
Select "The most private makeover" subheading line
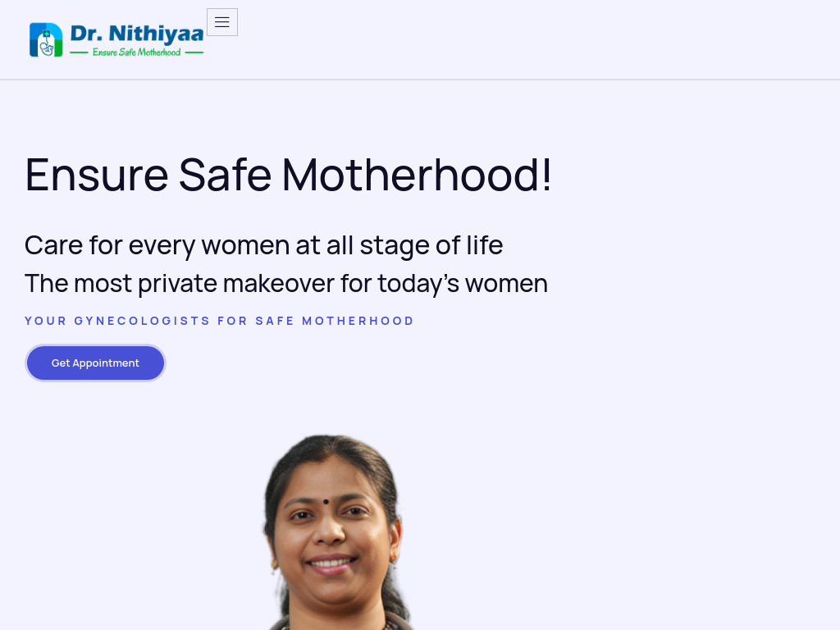click(285, 283)
